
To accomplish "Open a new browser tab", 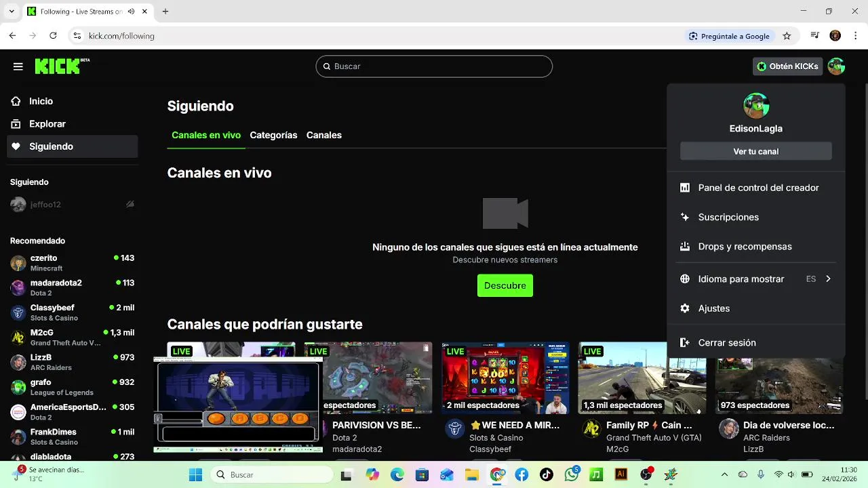I will (x=165, y=12).
